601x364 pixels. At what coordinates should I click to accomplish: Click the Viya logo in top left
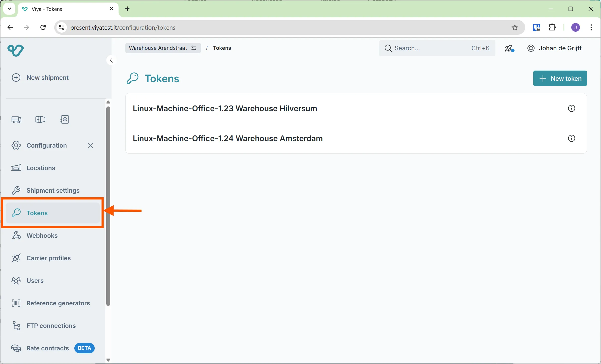[x=16, y=50]
